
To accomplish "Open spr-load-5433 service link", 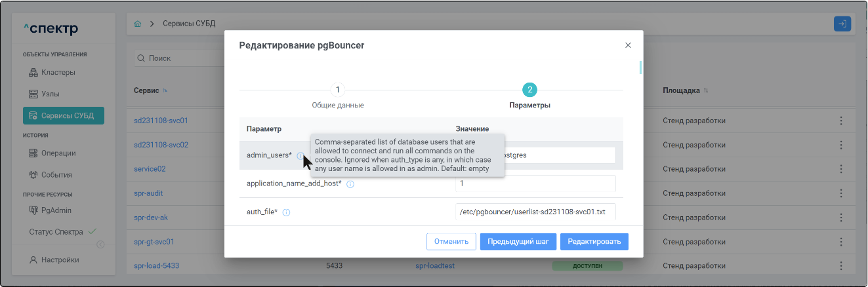I will pos(156,266).
